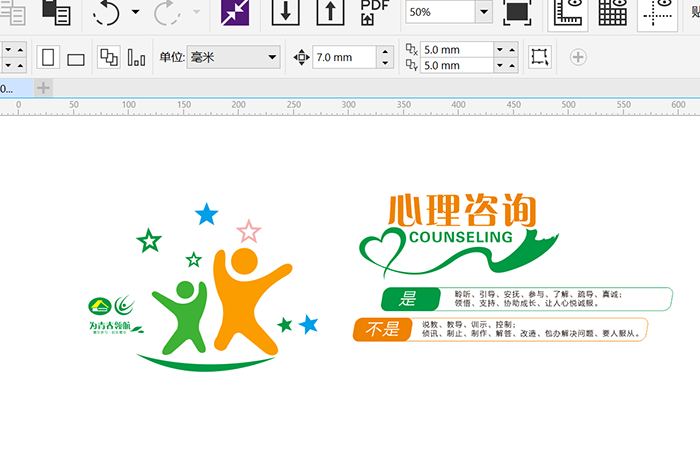This screenshot has height=452, width=700.
Task: Open the redo history dropdown arrow
Action: pos(196,12)
